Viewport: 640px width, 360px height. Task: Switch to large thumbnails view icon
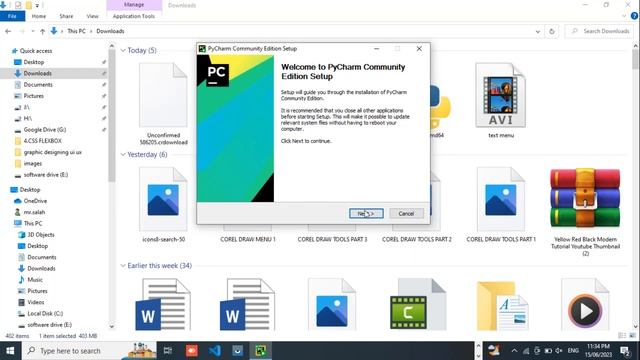tap(633, 336)
